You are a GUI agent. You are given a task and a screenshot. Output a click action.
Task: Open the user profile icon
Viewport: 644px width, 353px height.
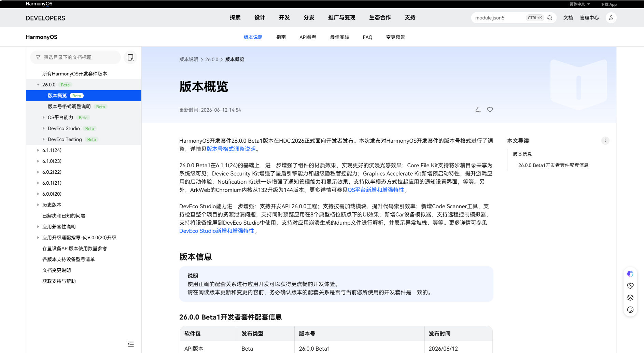click(611, 18)
